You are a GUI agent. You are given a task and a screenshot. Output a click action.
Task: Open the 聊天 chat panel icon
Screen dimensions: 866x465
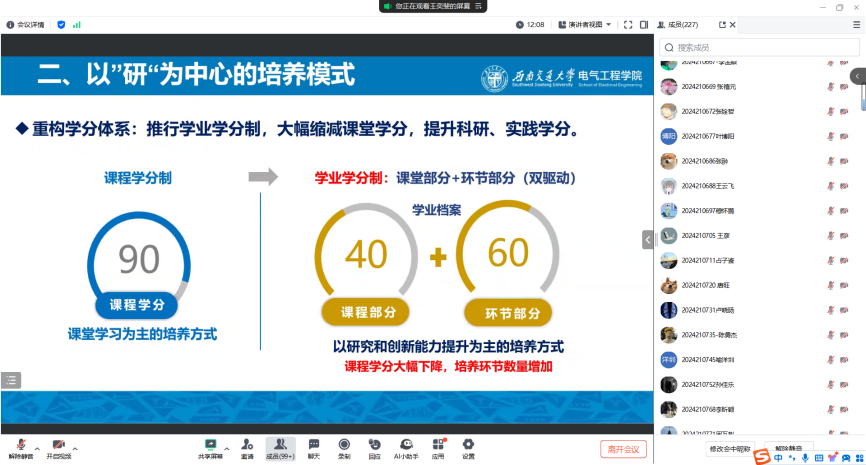click(313, 446)
